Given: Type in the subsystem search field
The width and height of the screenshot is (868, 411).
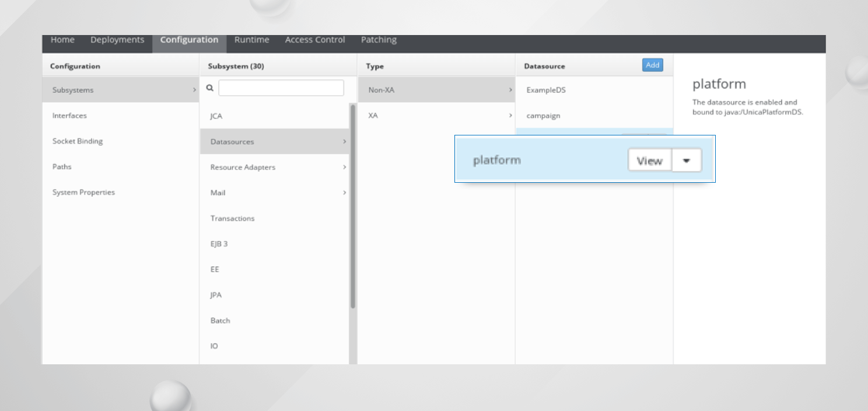Looking at the screenshot, I should (x=281, y=88).
